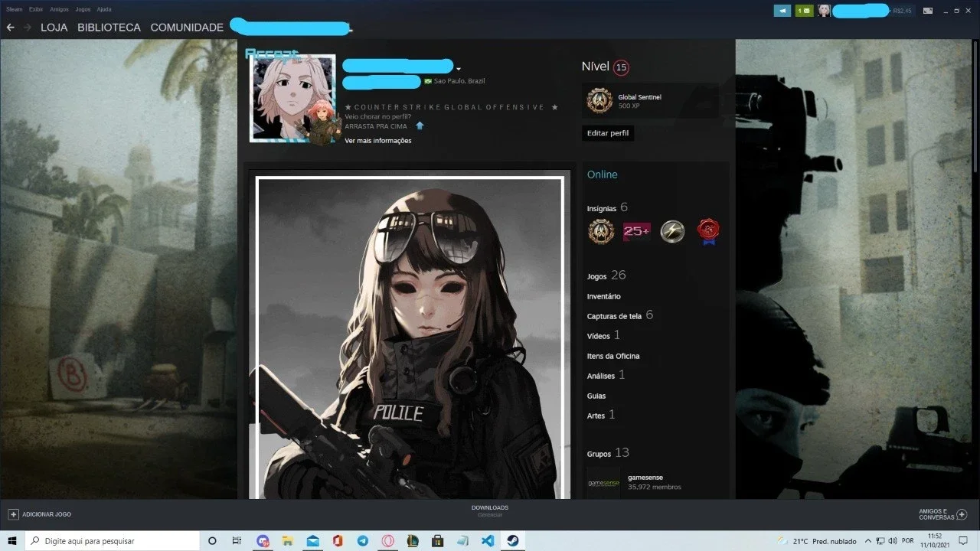Open the announcements megaphone icon
The width and height of the screenshot is (980, 551).
pos(782,11)
